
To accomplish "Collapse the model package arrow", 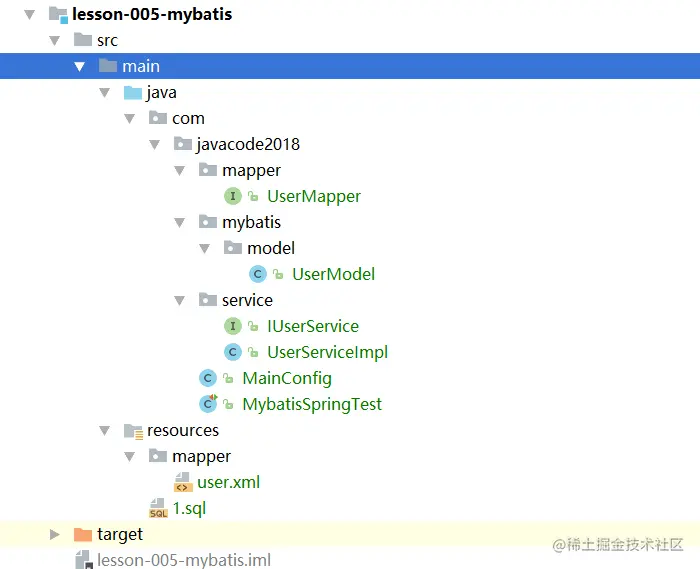I will 204,249.
